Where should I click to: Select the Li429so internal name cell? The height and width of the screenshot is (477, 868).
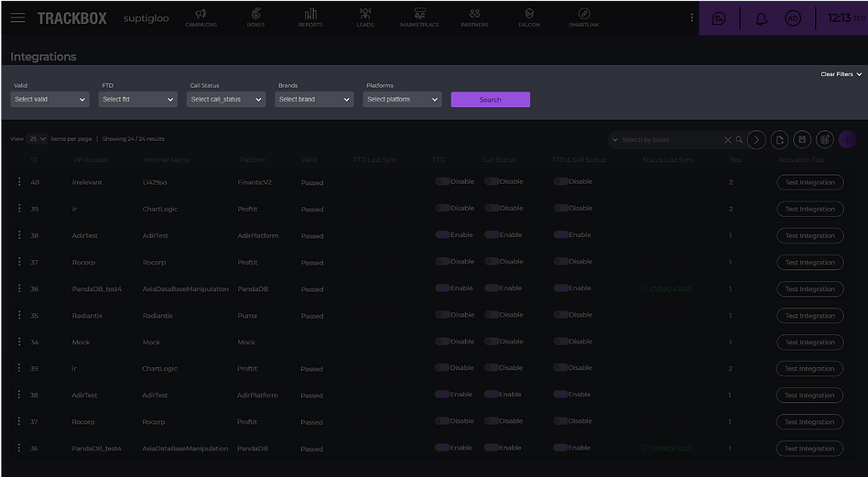coord(155,182)
